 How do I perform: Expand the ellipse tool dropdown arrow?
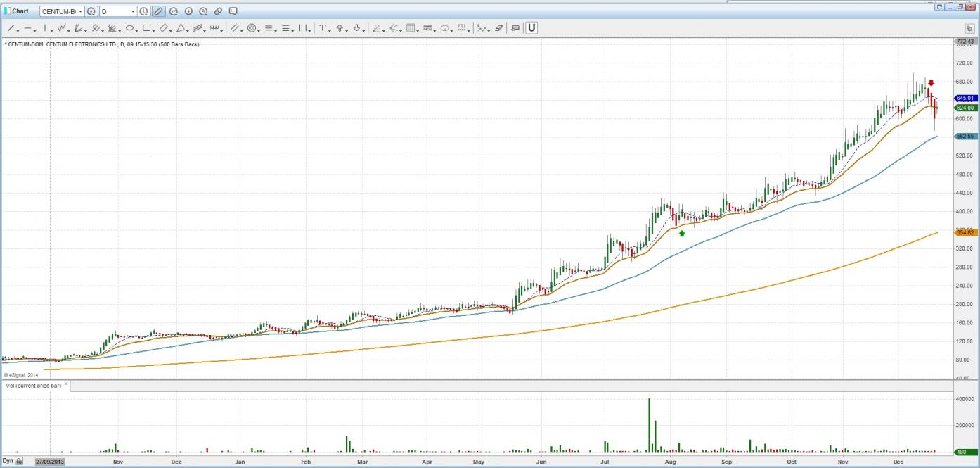click(x=138, y=30)
